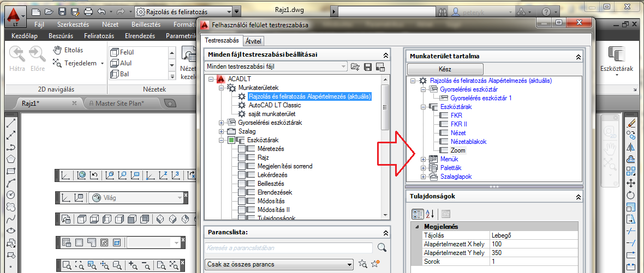The height and width of the screenshot is (273, 644).
Task: Toggle the Módosítás II toolbar checkbox
Action: tap(242, 210)
